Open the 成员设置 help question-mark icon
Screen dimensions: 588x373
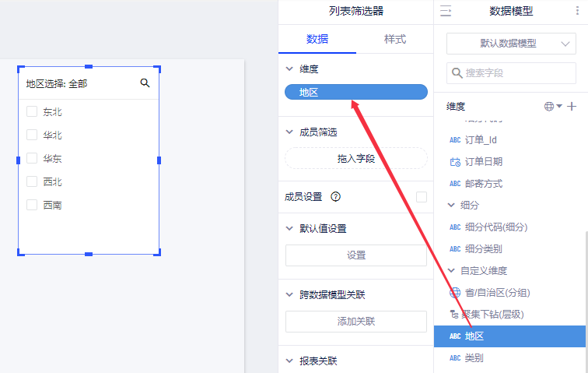336,197
